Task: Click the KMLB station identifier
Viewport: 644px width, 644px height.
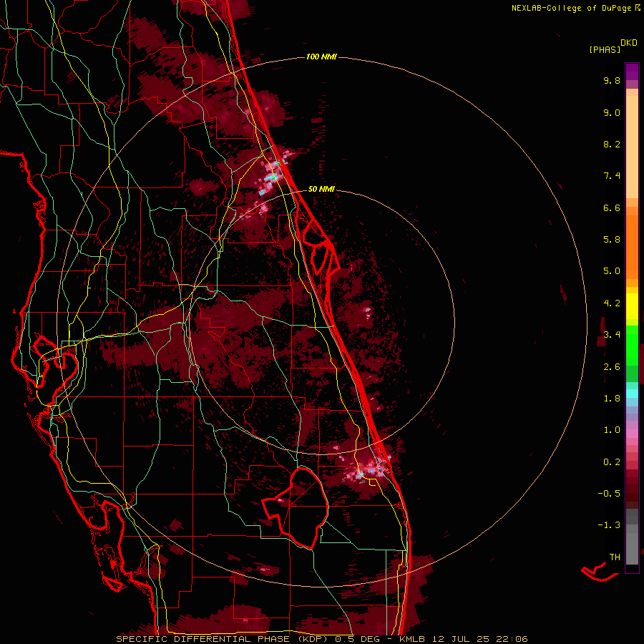Action: coord(412,639)
